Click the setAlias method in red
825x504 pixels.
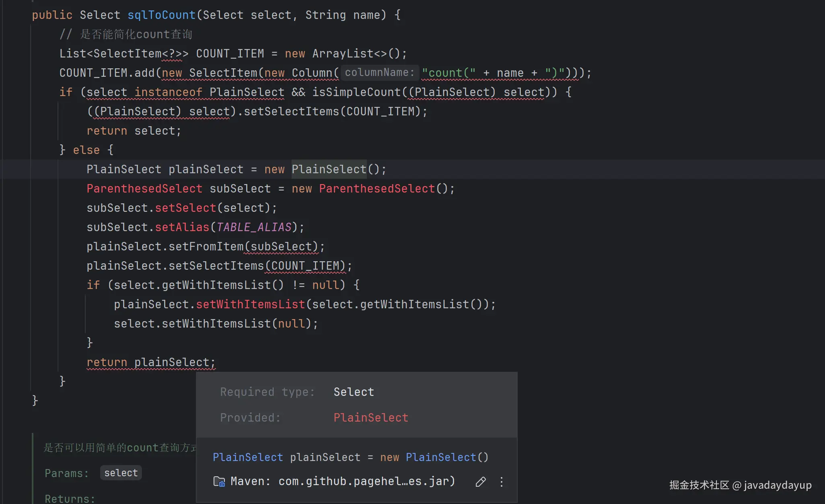pos(182,227)
